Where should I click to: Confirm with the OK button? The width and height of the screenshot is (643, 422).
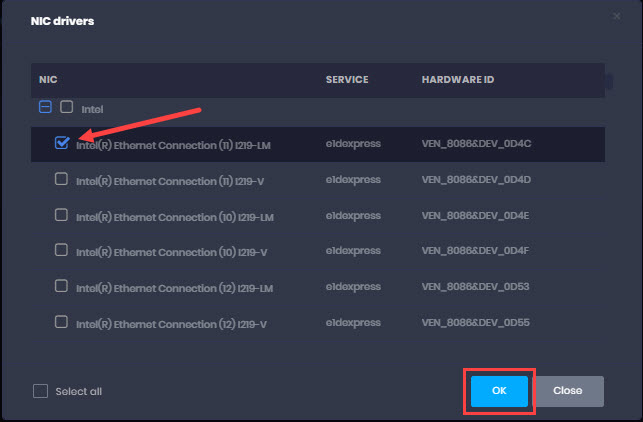[x=498, y=391]
